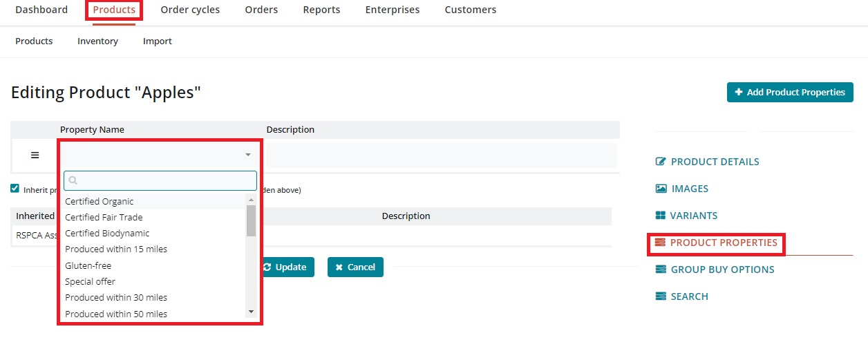
Task: Expand the Property Name dropdown arrow
Action: (x=248, y=155)
